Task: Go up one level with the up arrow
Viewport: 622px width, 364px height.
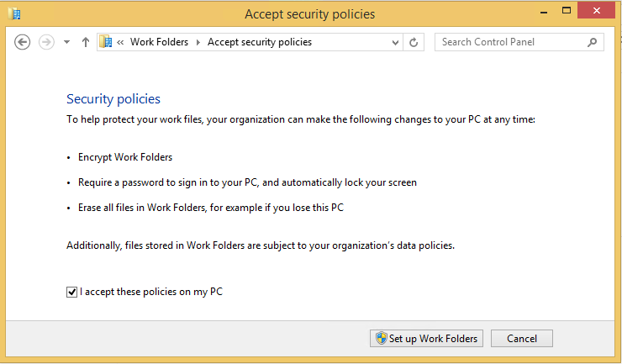Action: (86, 42)
